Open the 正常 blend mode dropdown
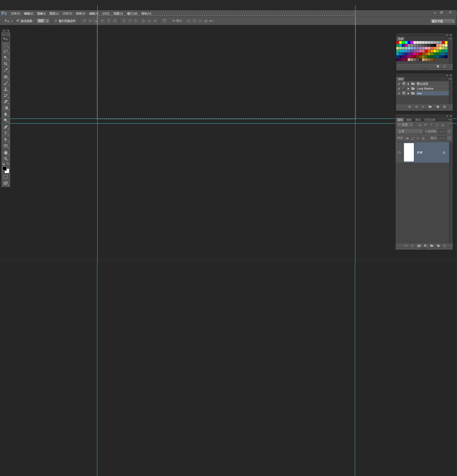The width and height of the screenshot is (457, 476). (410, 131)
